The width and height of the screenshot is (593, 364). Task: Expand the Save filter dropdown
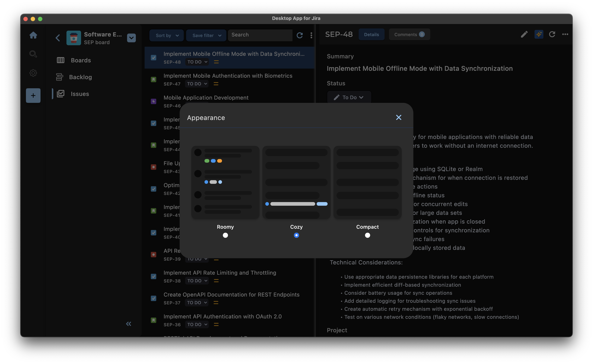206,35
